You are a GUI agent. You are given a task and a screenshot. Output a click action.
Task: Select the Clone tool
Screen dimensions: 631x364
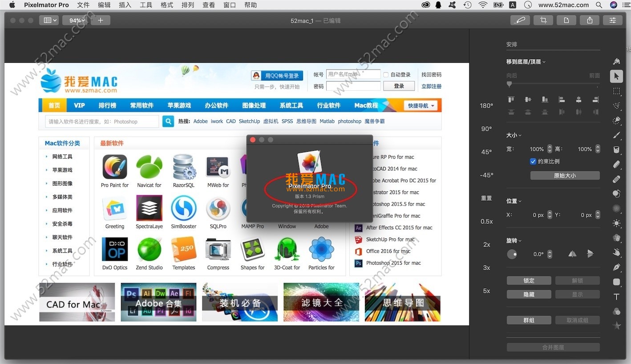[616, 194]
